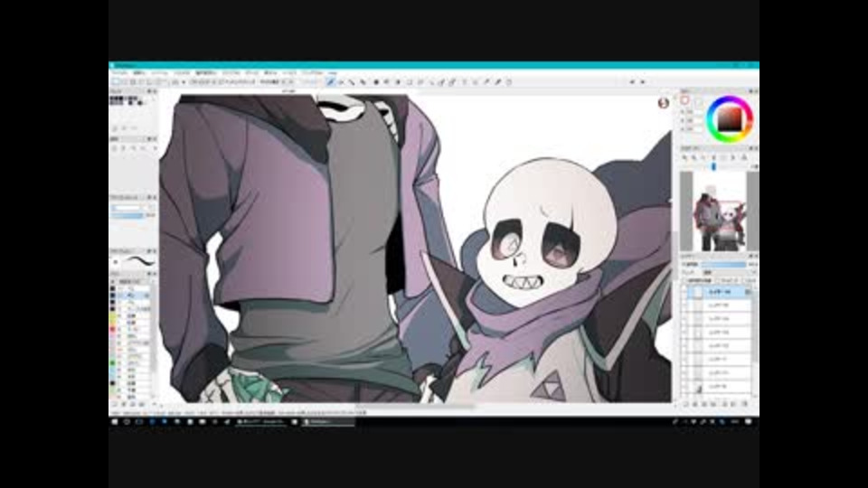
Task: Select the Magic Wand tool
Action: (431, 82)
